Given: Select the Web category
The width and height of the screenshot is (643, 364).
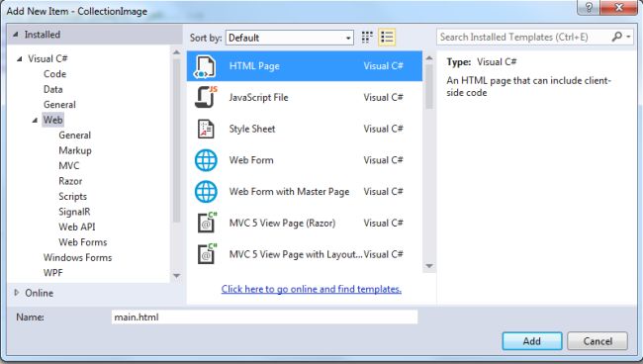Looking at the screenshot, I should point(52,120).
